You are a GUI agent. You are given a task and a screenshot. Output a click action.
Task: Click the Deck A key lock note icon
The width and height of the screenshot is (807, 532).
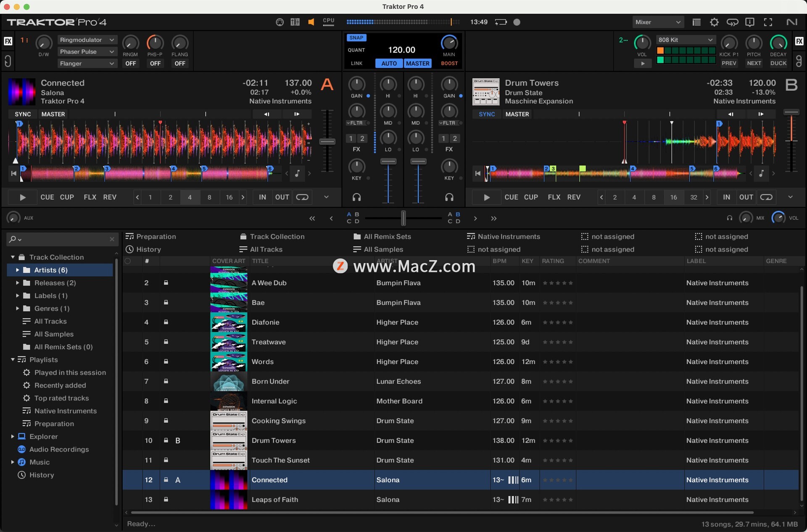coord(298,173)
